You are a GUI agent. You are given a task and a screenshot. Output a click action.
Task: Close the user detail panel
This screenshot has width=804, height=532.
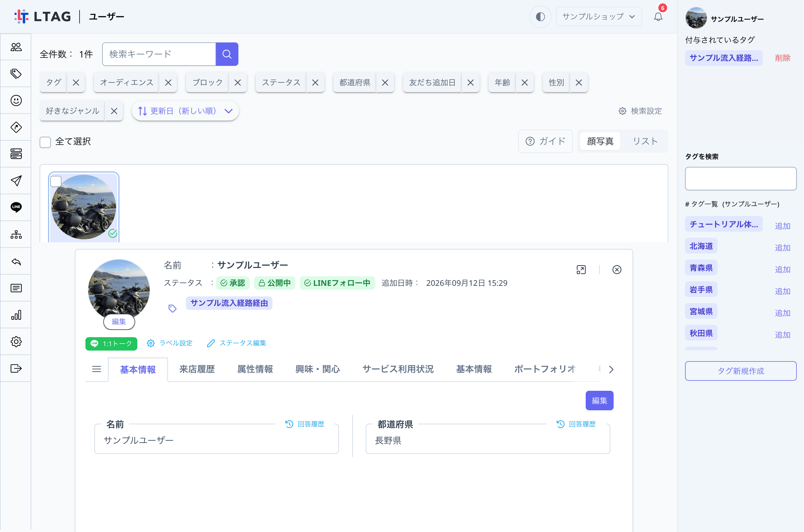click(x=617, y=270)
